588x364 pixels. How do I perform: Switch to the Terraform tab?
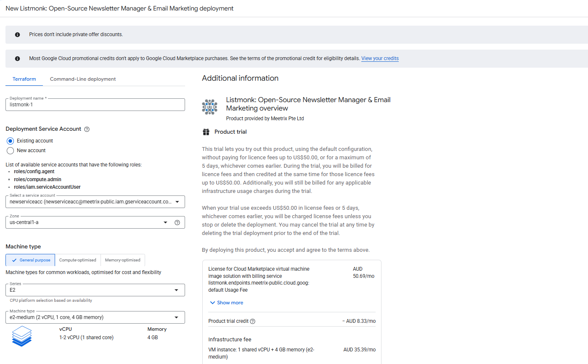24,79
